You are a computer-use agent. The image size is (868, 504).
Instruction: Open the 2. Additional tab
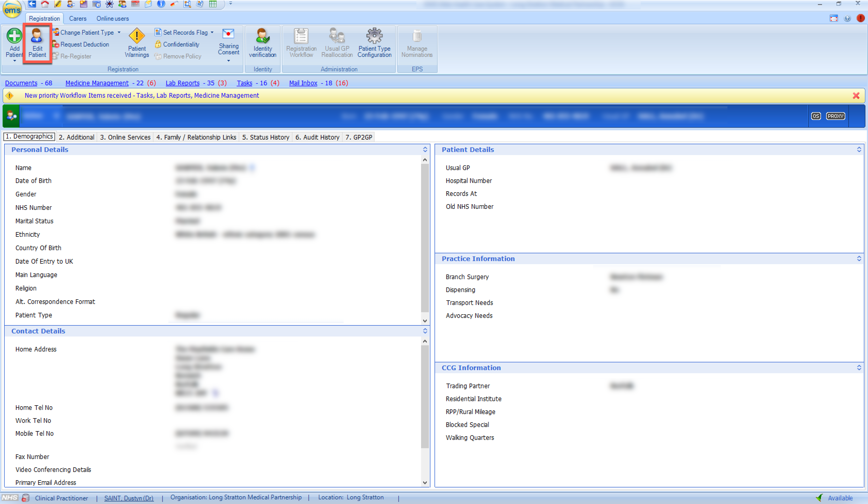76,137
